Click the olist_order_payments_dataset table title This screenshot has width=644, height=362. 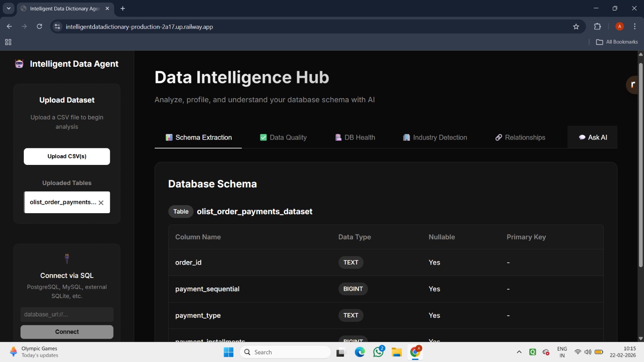pyautogui.click(x=254, y=212)
